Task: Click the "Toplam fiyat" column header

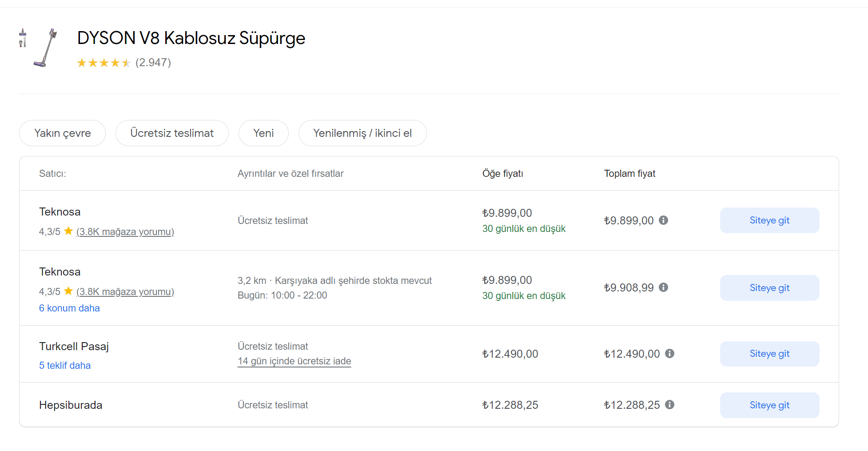Action: (629, 174)
